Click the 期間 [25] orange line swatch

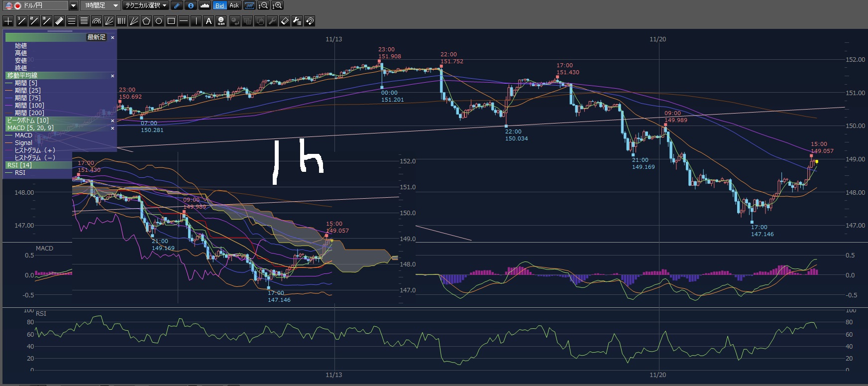tap(8, 91)
